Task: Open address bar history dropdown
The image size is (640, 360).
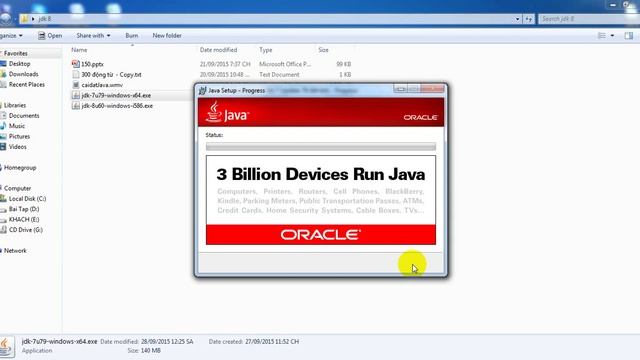Action: [x=517, y=19]
